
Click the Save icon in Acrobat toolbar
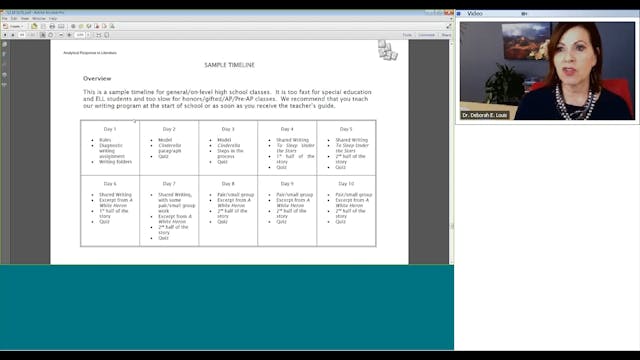(43, 26)
